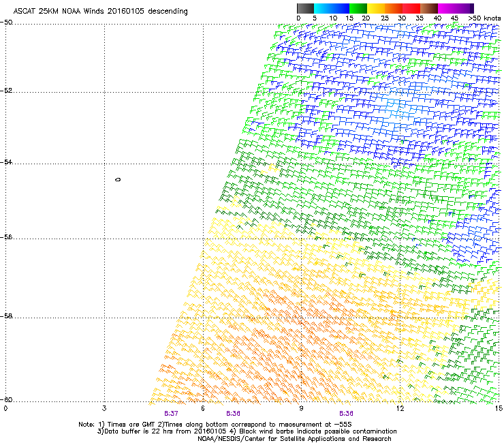The image size is (504, 443).
Task: Click the longitude label '6'
Action: pyautogui.click(x=203, y=408)
